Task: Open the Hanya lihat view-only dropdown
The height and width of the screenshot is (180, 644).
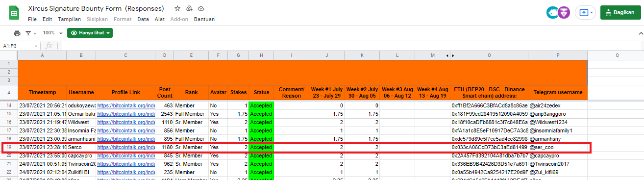Action: point(90,33)
